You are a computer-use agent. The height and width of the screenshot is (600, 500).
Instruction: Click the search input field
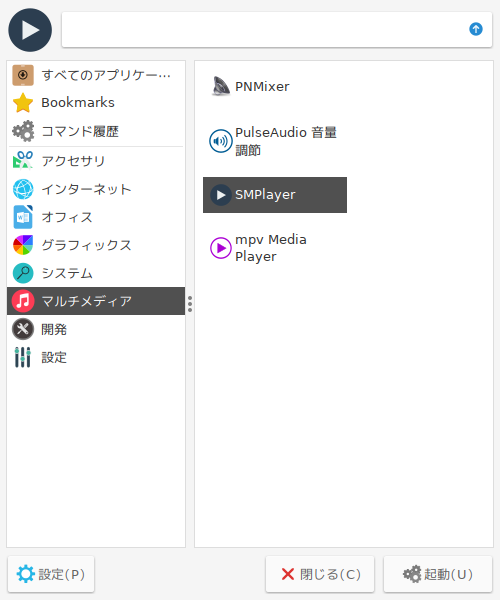click(277, 29)
